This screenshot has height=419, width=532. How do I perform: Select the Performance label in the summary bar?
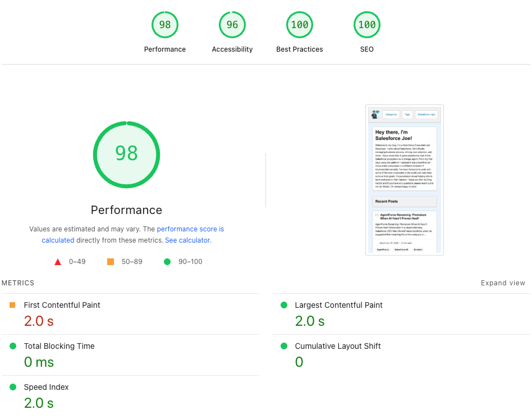[164, 49]
